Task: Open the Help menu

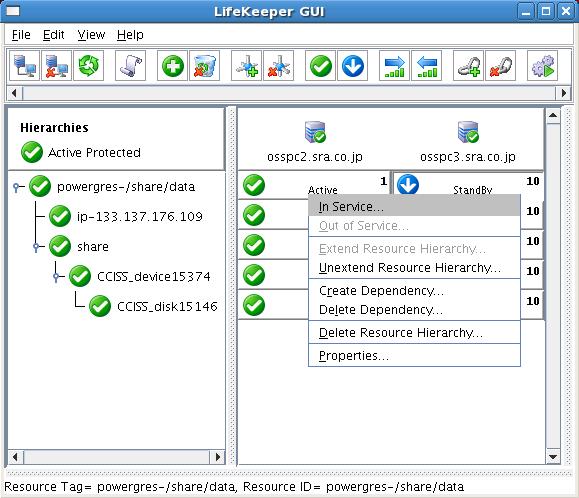Action: click(x=130, y=35)
